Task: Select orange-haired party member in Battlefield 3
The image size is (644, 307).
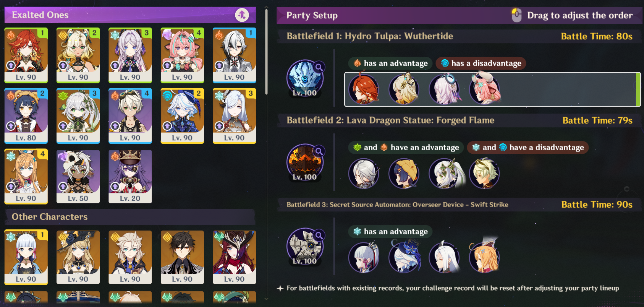Action: [x=484, y=257]
